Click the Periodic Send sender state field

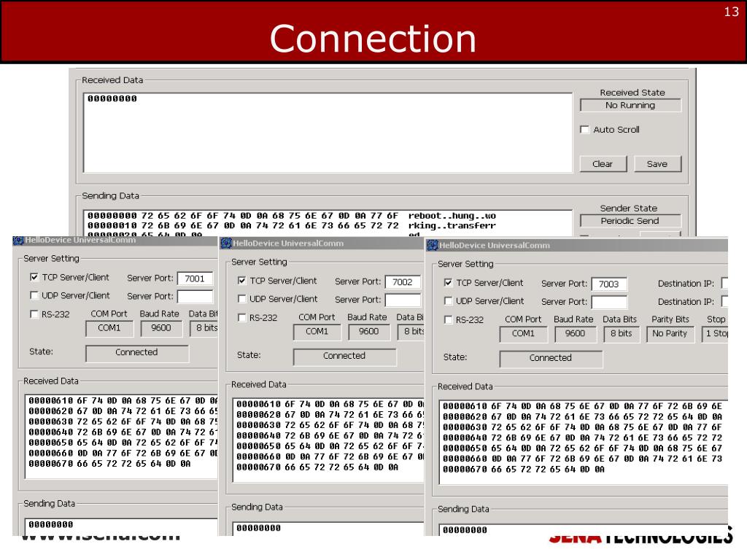(630, 221)
